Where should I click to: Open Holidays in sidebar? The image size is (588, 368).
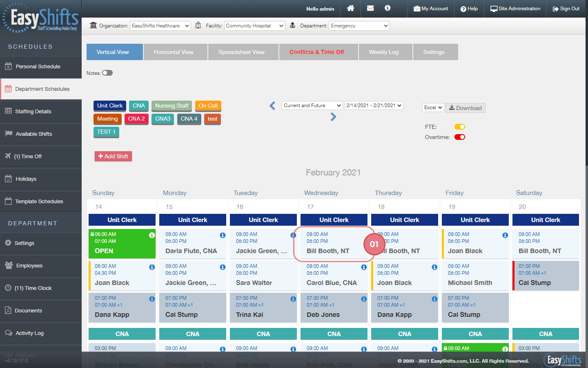[41, 179]
